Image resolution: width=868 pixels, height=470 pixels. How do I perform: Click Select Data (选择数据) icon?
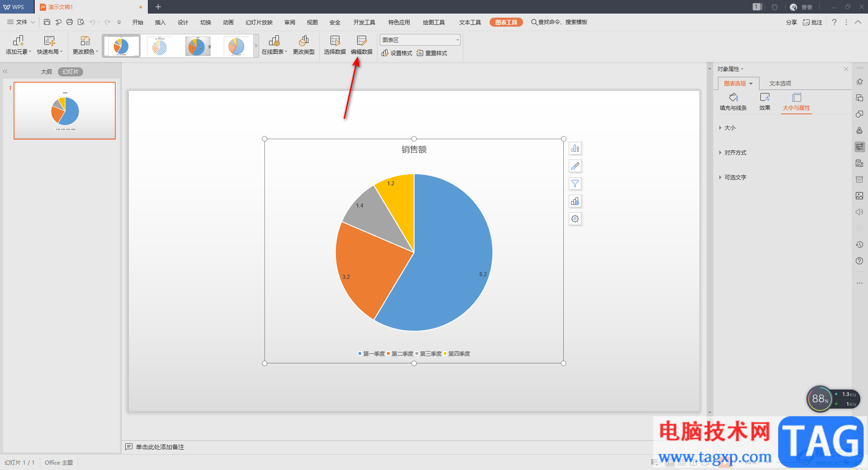point(335,45)
